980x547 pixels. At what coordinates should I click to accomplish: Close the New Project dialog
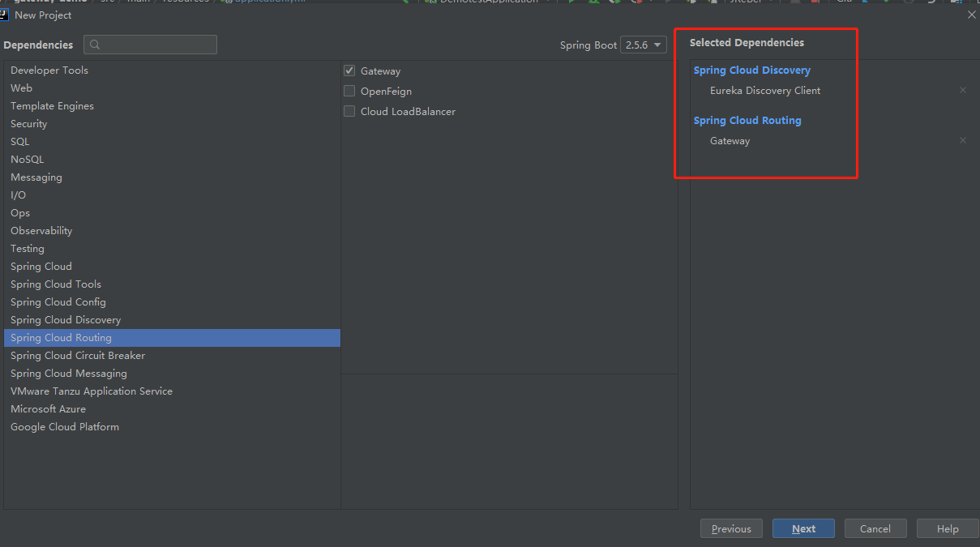point(972,15)
